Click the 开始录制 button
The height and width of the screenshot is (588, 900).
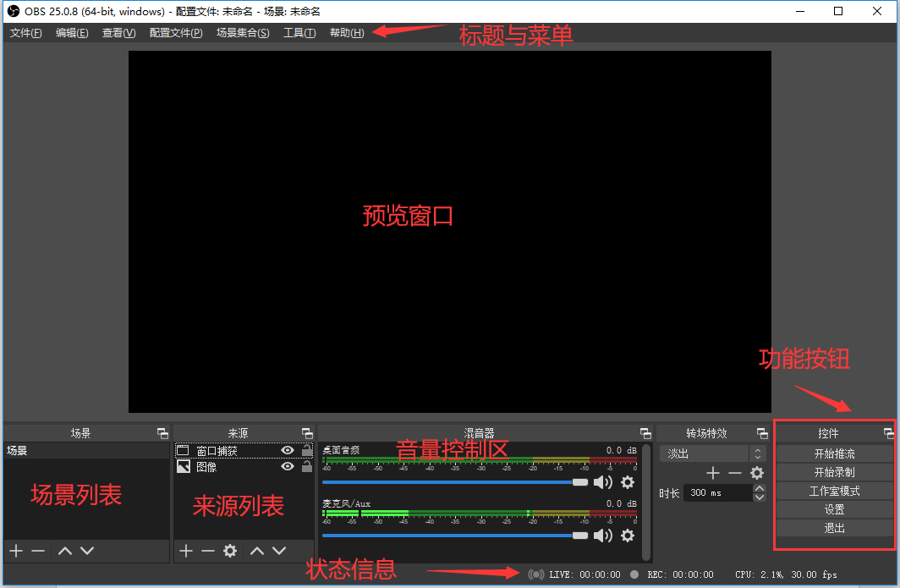834,472
